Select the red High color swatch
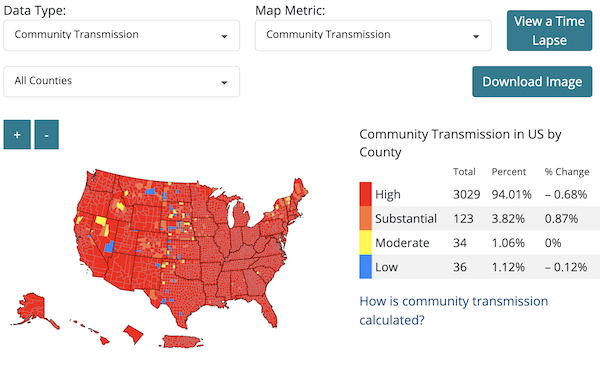 tap(365, 194)
